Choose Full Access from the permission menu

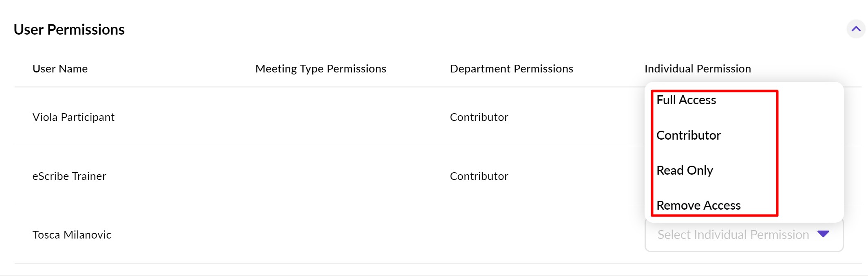[x=686, y=100]
